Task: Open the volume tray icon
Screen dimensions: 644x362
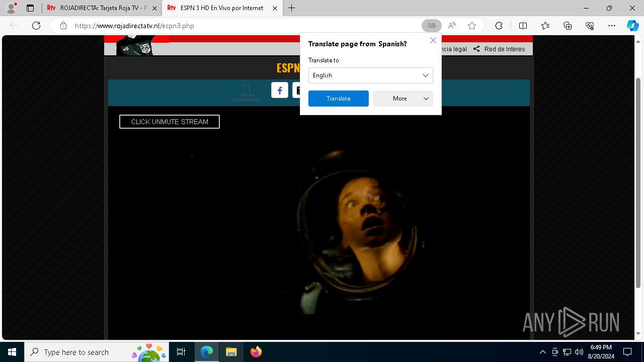Action: point(579,352)
